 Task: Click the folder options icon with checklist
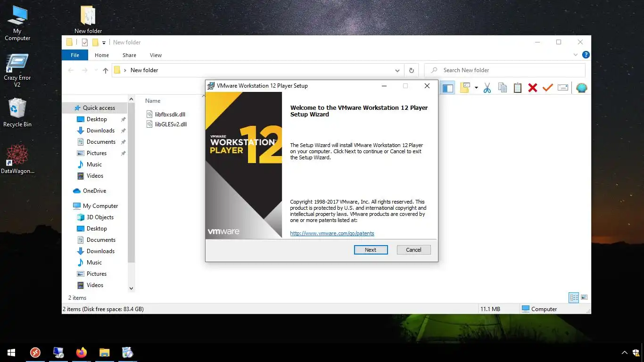[465, 88]
